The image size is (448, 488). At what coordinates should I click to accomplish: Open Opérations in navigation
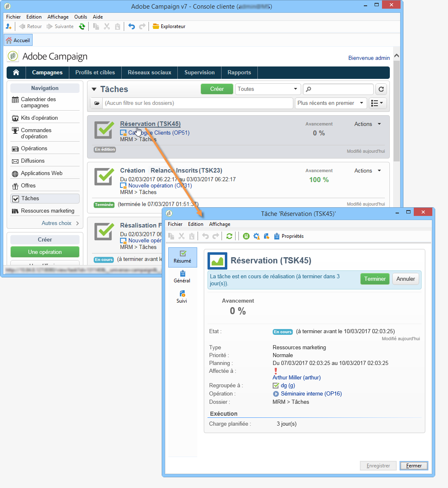point(45,149)
